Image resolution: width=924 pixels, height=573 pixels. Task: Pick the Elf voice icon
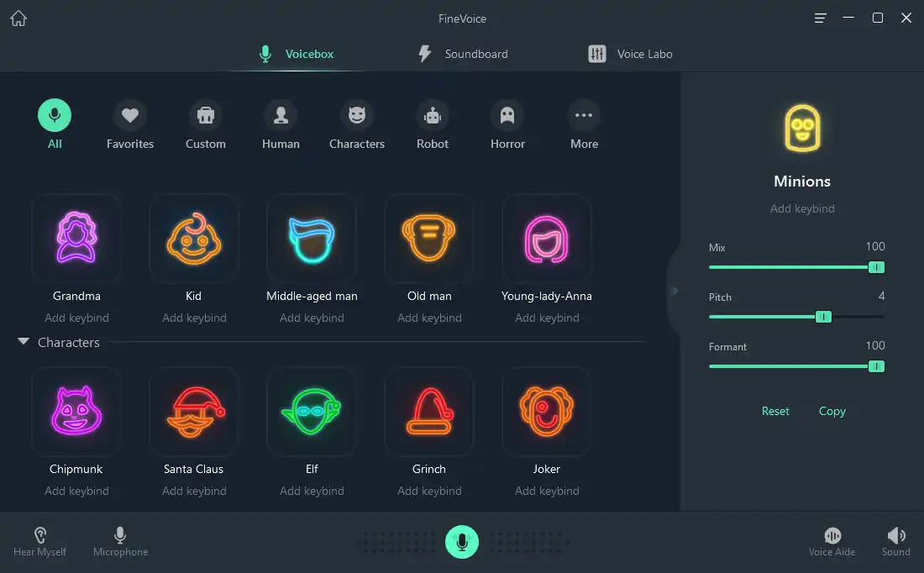(x=312, y=411)
